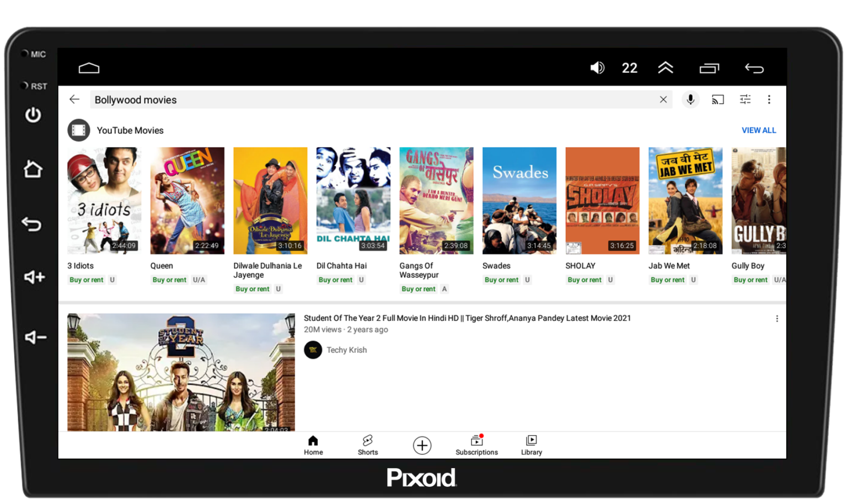Image resolution: width=847 pixels, height=504 pixels.
Task: Click the Queen title text
Action: click(x=162, y=266)
